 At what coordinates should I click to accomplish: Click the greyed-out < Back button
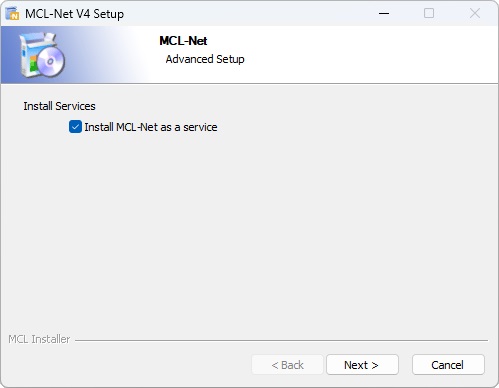point(287,365)
